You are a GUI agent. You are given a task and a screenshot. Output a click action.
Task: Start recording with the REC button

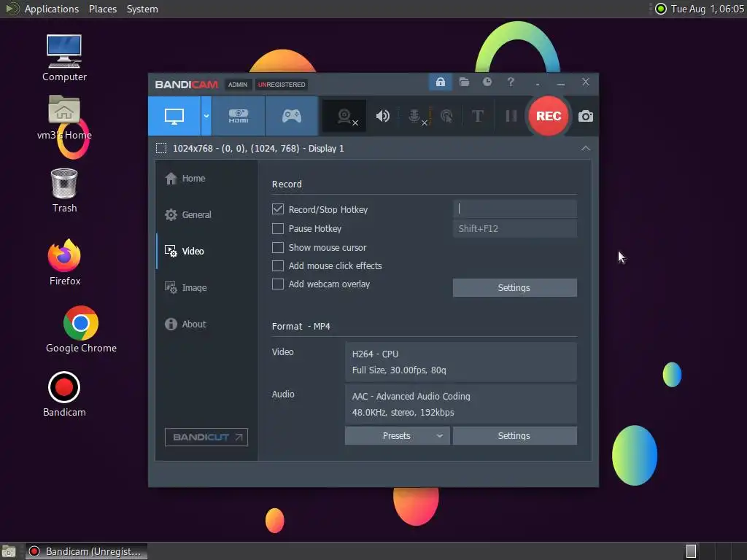549,116
